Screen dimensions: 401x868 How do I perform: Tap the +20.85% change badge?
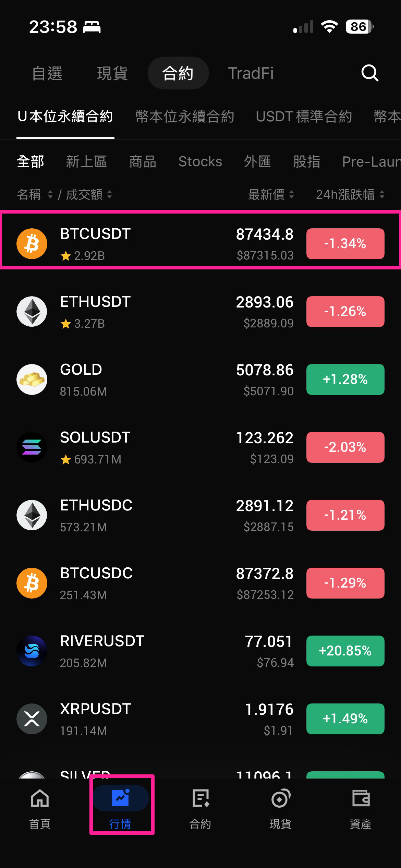[x=345, y=651]
